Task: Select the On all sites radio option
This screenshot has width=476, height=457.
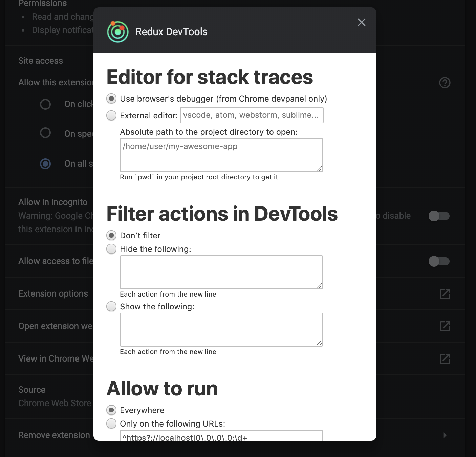Action: [x=45, y=164]
